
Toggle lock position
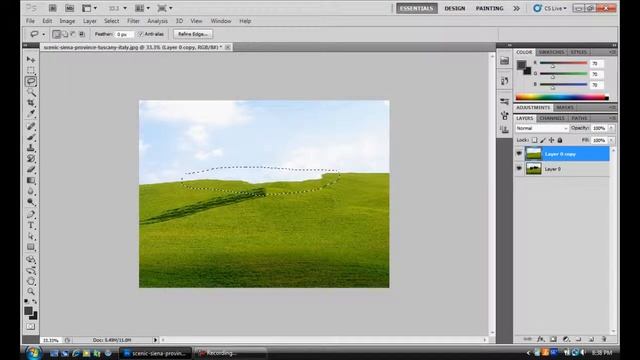[x=551, y=140]
